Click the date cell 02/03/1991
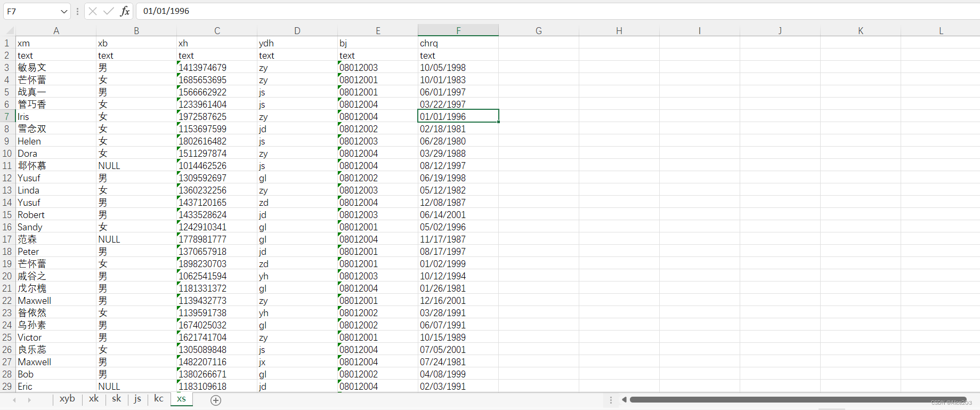Viewport: 980px width, 410px height. tap(458, 387)
